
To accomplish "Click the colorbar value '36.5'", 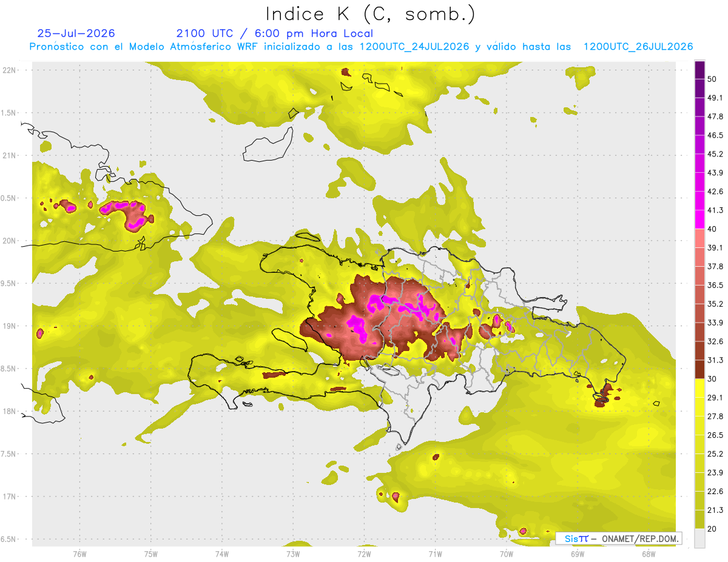I will click(x=715, y=285).
